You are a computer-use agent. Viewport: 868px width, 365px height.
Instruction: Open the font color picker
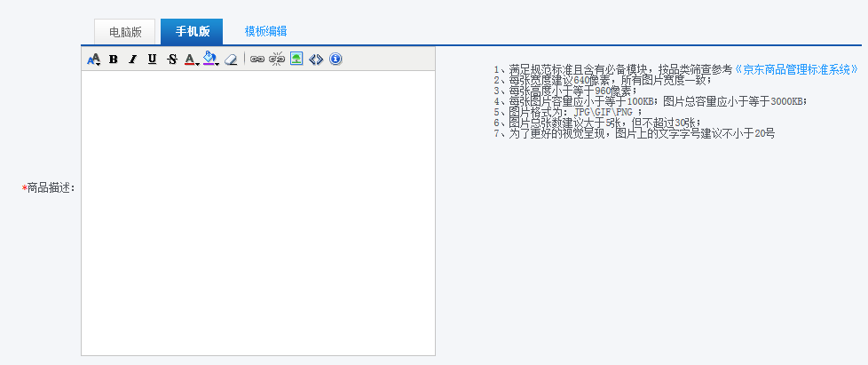[192, 60]
